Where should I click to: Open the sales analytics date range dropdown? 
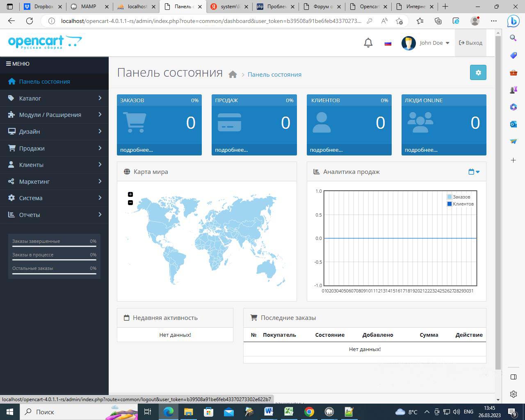click(x=474, y=172)
